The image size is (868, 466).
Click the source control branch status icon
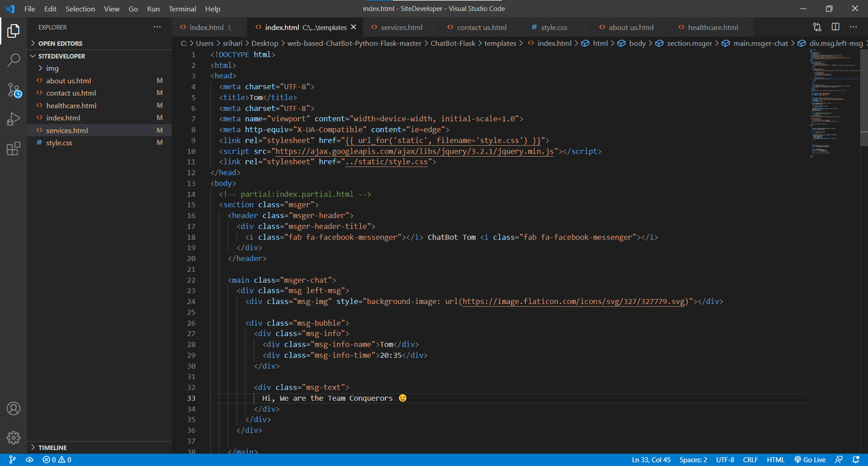coord(12,460)
